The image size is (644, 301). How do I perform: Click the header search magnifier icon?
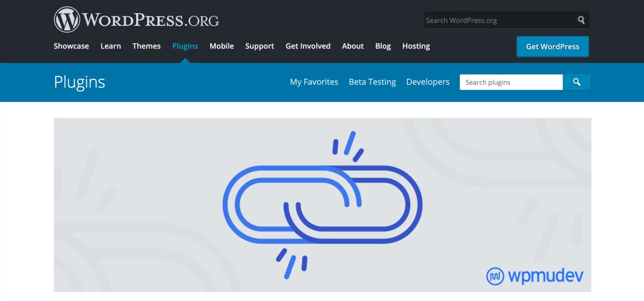pos(581,20)
